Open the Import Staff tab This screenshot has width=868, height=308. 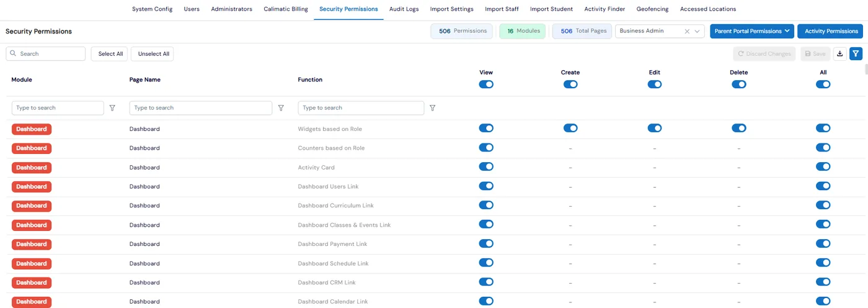(x=502, y=9)
